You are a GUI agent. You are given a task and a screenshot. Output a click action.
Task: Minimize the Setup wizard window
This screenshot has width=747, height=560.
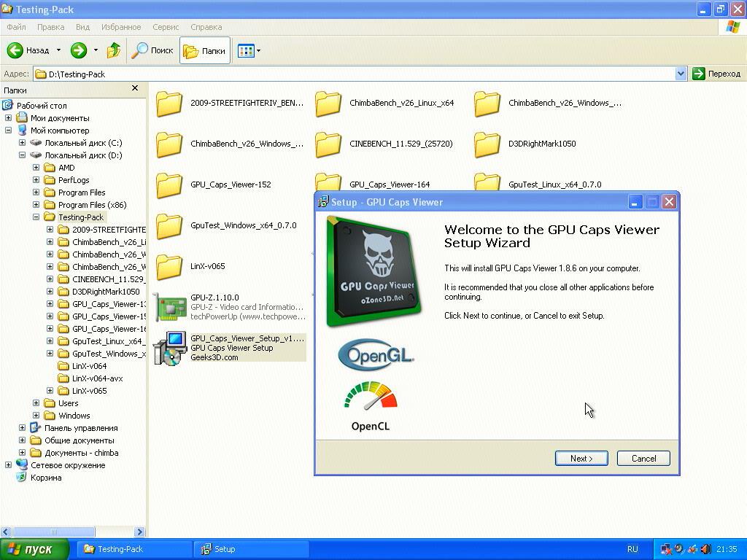[634, 203]
